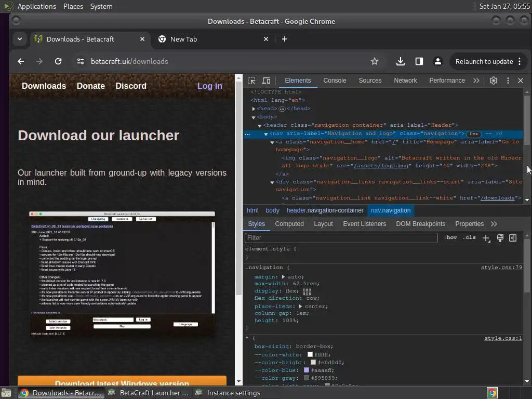Screen dimensions: 532x399
Task: Close the Downloads - Betacraft tab
Action: click(142, 39)
